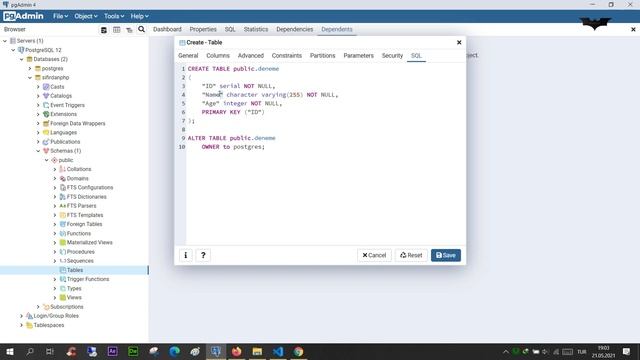Viewport: 640px width, 360px height.
Task: Collapse the Databases (2) node
Action: pyautogui.click(x=22, y=59)
